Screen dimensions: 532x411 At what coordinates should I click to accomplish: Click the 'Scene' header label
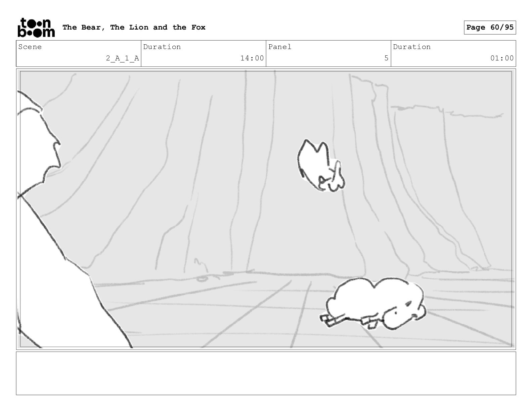[x=30, y=47]
